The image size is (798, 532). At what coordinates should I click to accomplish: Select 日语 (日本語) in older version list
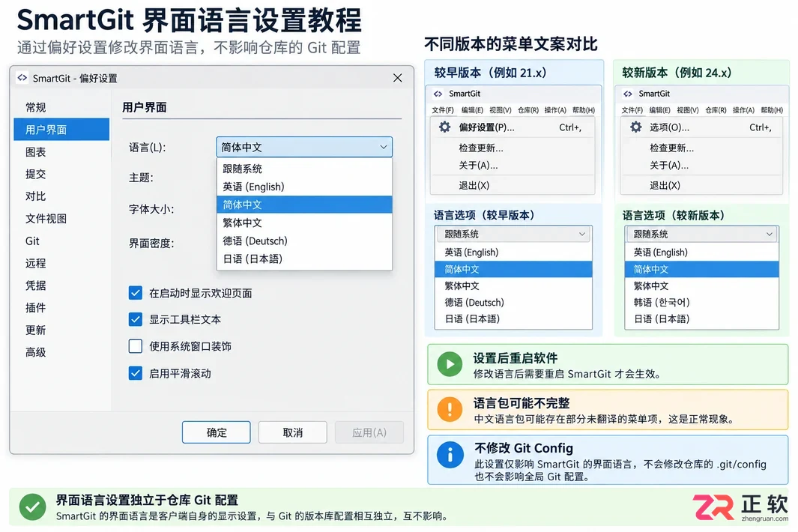(x=513, y=318)
